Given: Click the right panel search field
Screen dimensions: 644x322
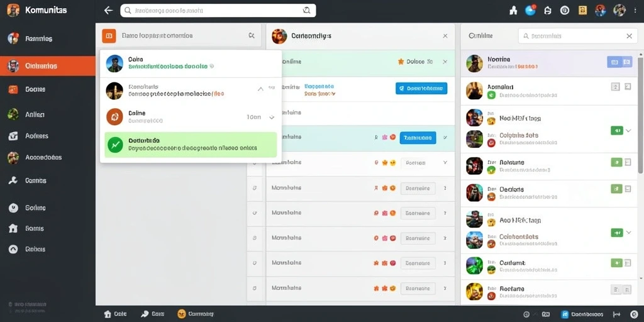Looking at the screenshot, I should pos(578,36).
